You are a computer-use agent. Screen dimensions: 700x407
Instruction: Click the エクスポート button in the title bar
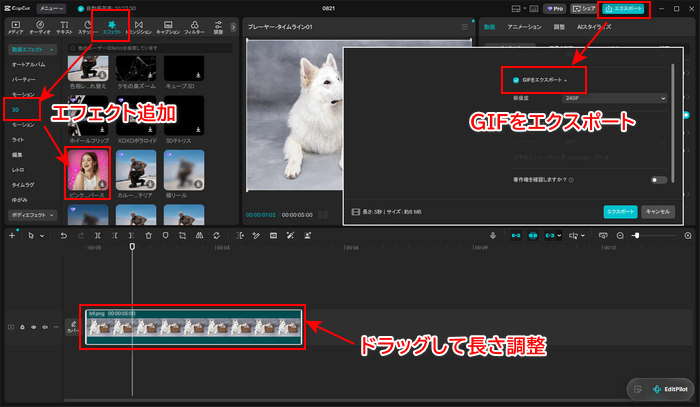(623, 8)
